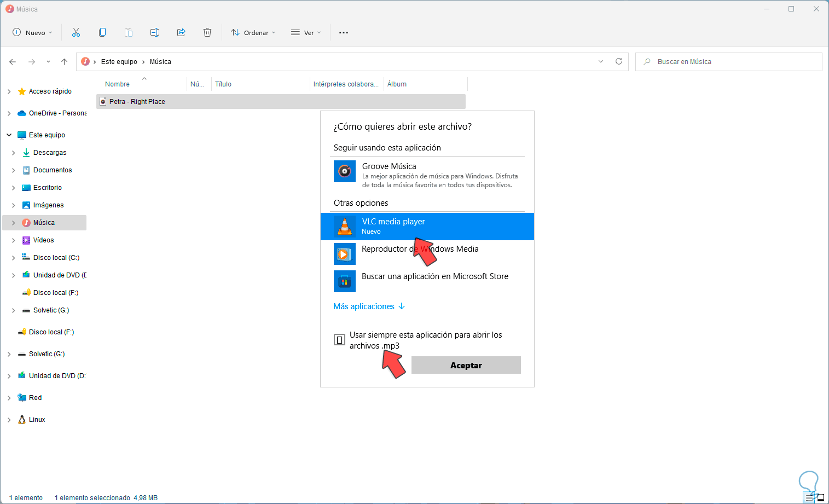This screenshot has width=829, height=504.
Task: Go up one folder level arrow
Action: [65, 62]
